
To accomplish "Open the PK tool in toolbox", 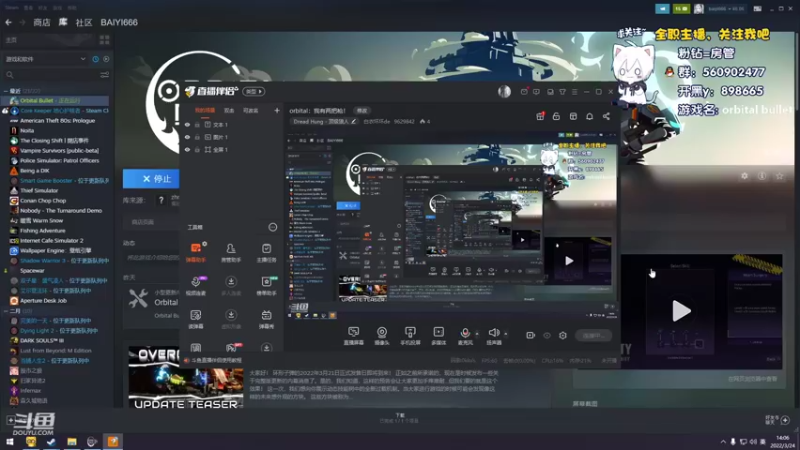I will (231, 348).
